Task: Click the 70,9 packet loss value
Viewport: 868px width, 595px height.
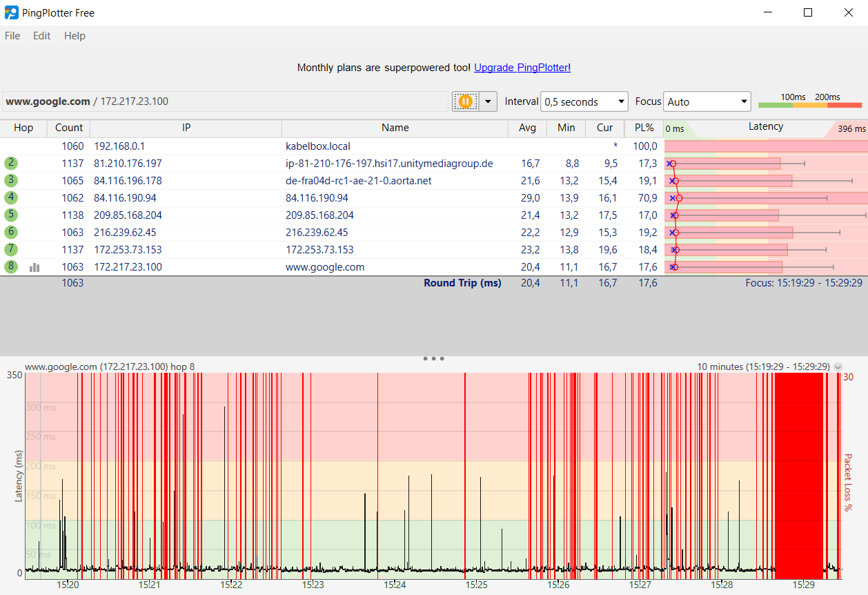Action: pos(647,198)
